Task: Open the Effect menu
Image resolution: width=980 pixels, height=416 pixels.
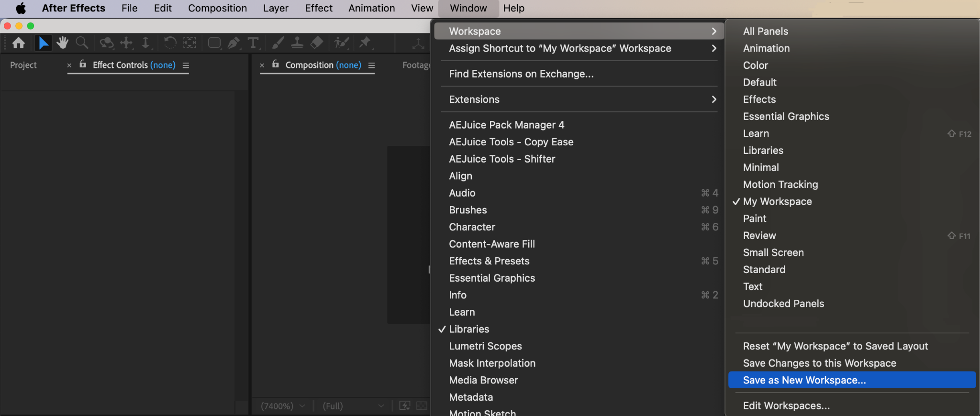Action: (x=319, y=8)
